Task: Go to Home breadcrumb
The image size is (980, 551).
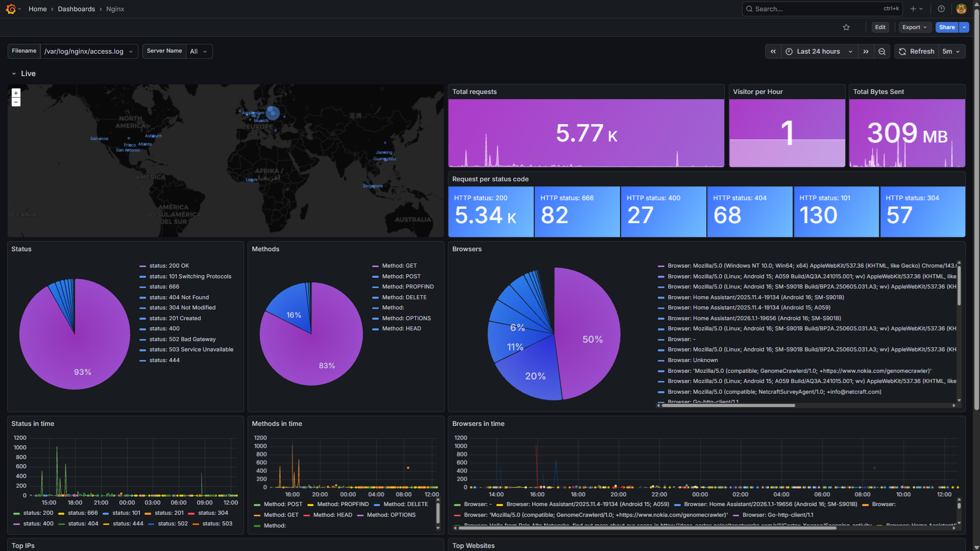Action: tap(37, 9)
